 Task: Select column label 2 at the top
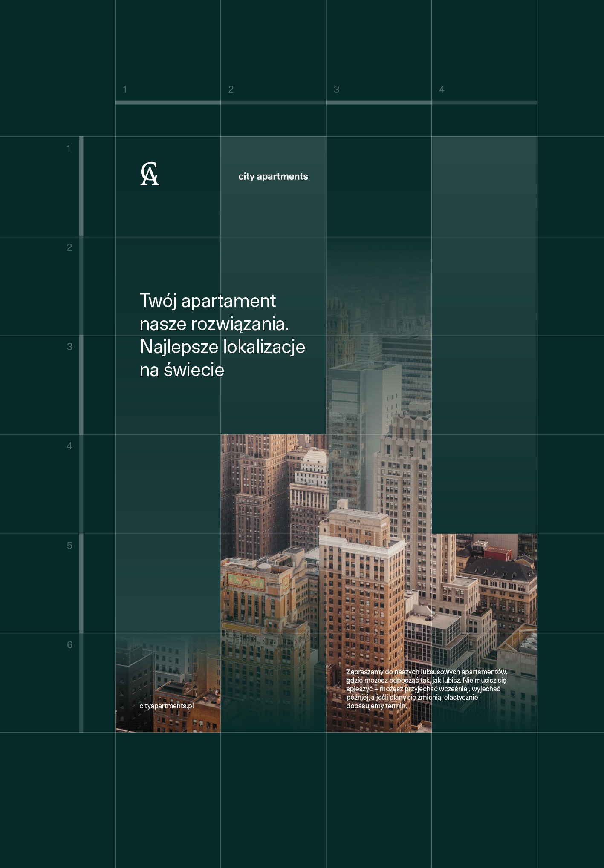tap(231, 89)
